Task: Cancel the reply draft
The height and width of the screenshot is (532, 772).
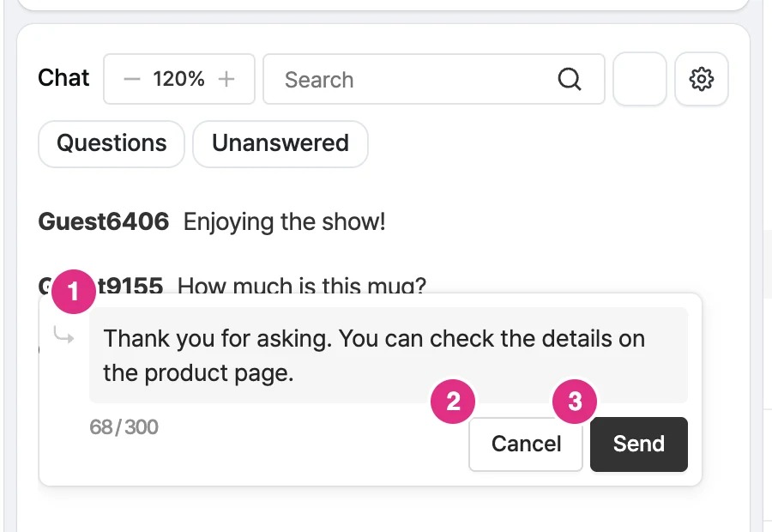Action: click(x=526, y=444)
